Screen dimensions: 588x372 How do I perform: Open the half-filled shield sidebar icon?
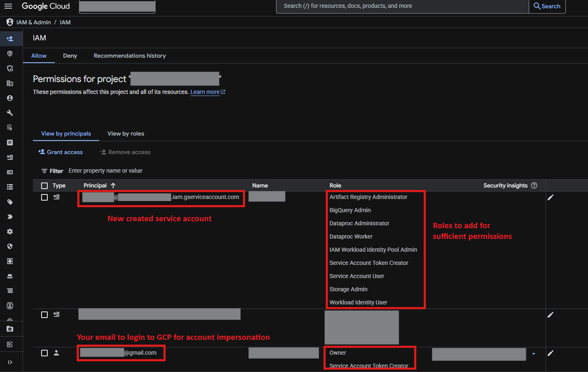10,246
